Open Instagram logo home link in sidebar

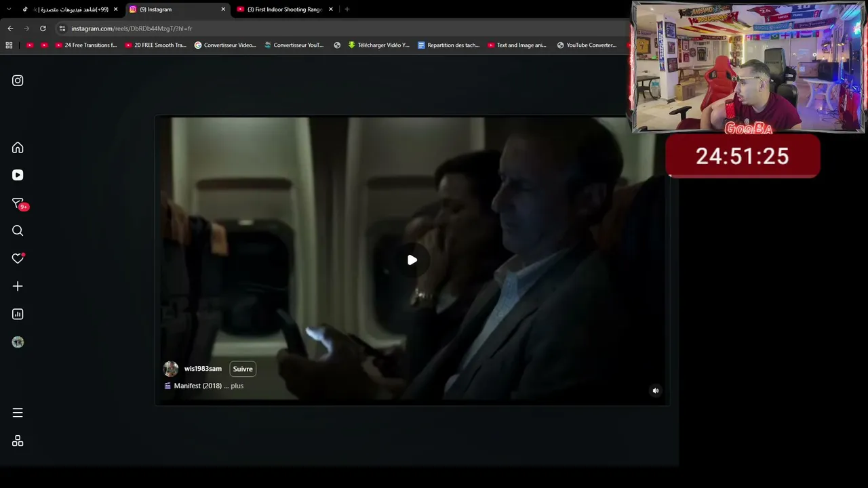pos(18,81)
